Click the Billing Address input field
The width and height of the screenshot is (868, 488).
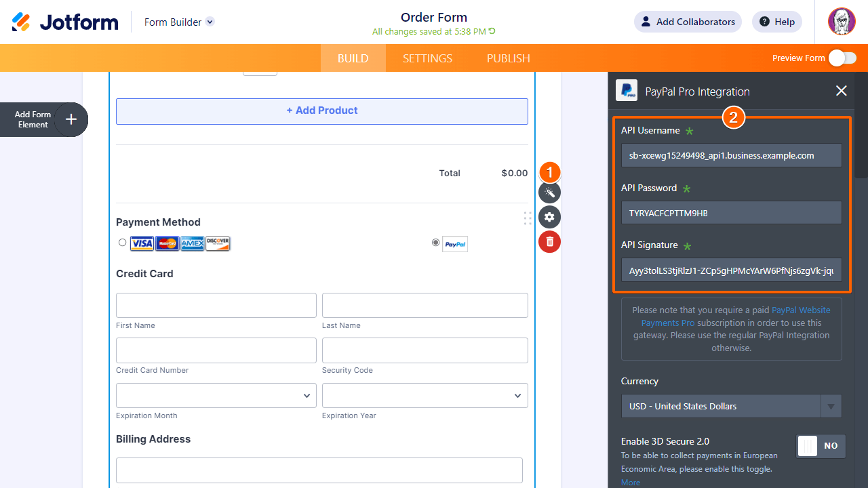click(319, 470)
